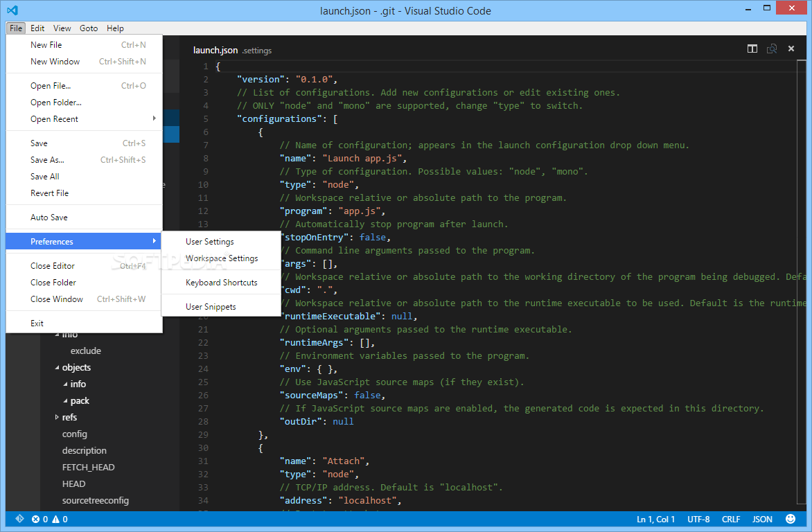Click the "sourceMaps" key in the editor
Viewport: 812px width, 532px height.
pos(311,396)
